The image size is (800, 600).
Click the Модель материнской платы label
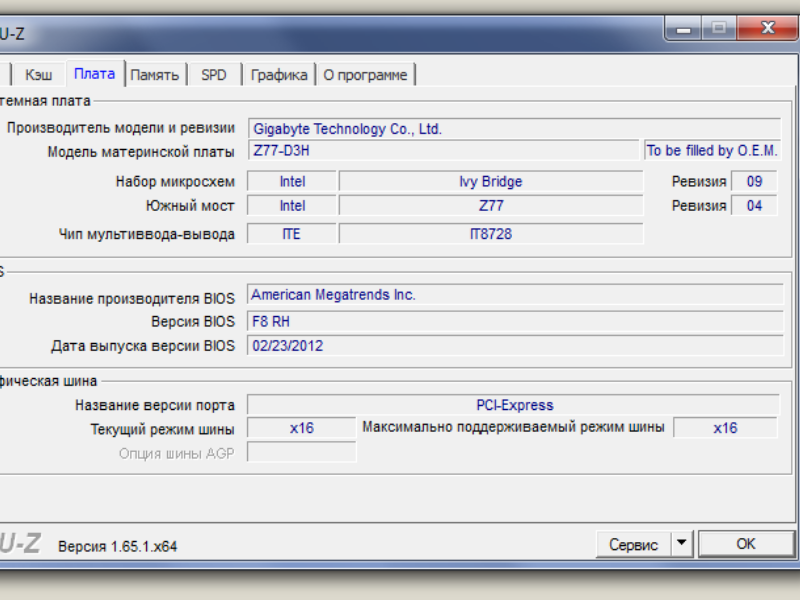(141, 152)
